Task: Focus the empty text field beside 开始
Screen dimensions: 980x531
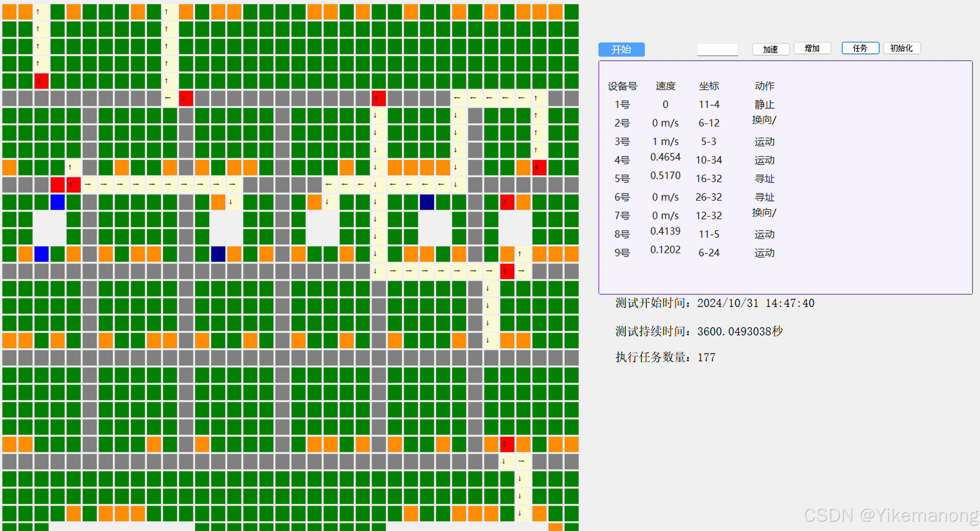Action: pyautogui.click(x=717, y=50)
